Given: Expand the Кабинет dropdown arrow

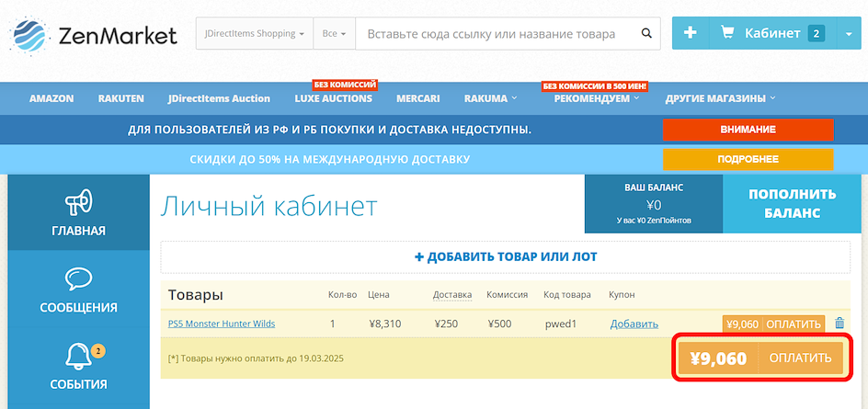Looking at the screenshot, I should pos(850,33).
